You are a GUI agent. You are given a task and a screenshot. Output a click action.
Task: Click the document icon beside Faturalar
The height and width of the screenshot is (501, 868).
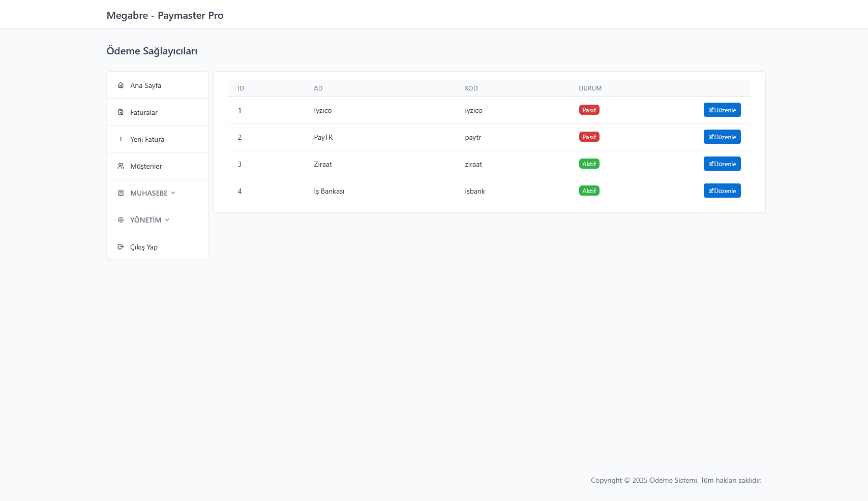(121, 112)
